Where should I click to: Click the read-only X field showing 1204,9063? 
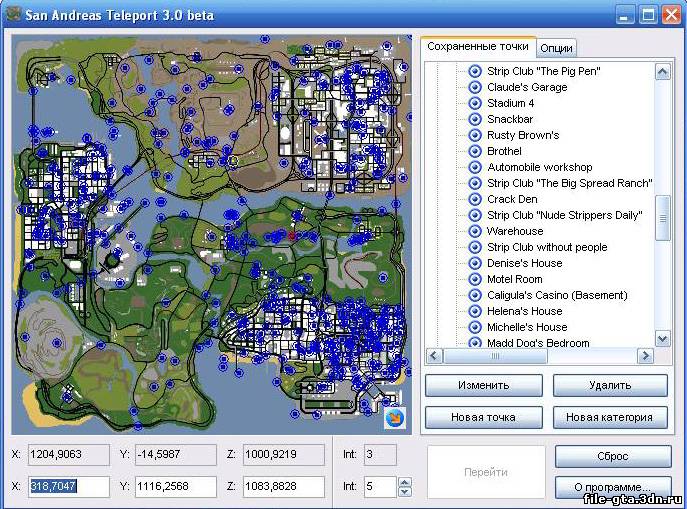tap(69, 454)
